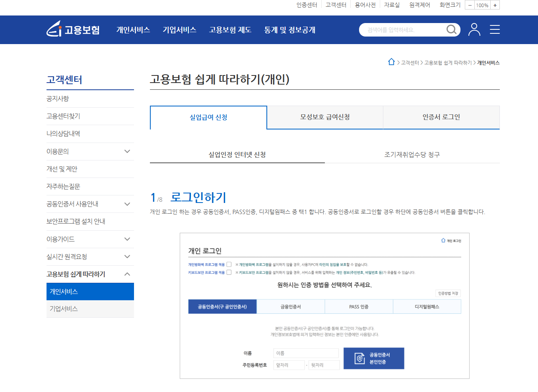
Task: Open 고용센터찾기 in sidebar
Action: 63,116
